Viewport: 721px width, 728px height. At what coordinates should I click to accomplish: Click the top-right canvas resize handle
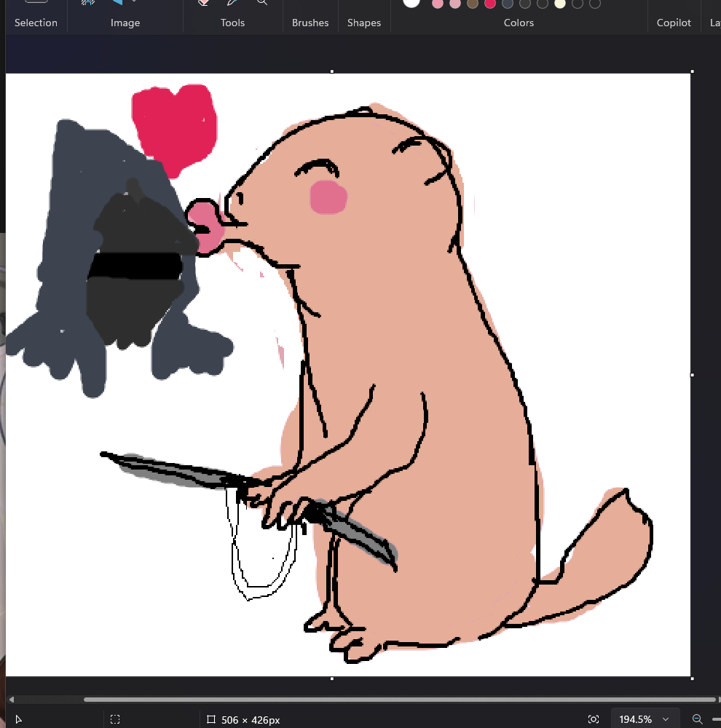[692, 71]
